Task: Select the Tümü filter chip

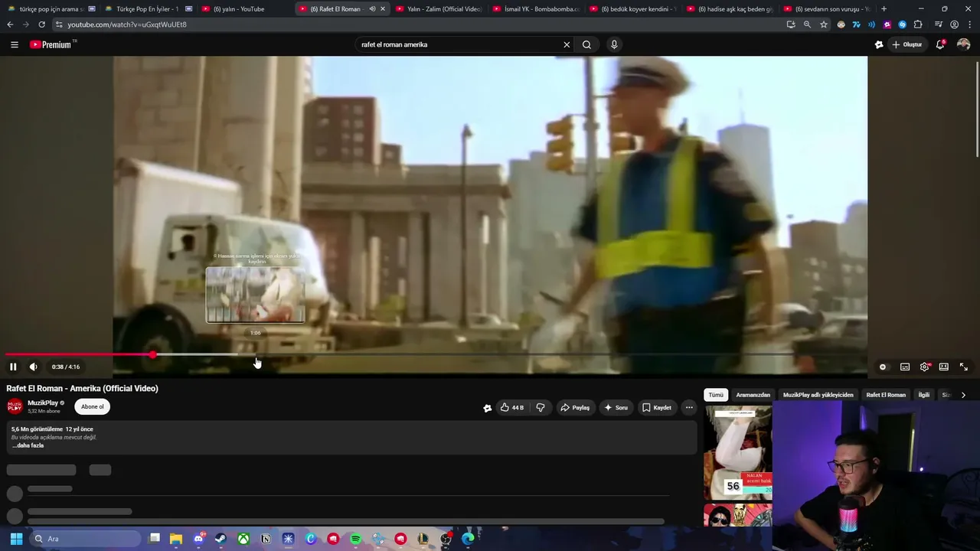Action: [716, 395]
